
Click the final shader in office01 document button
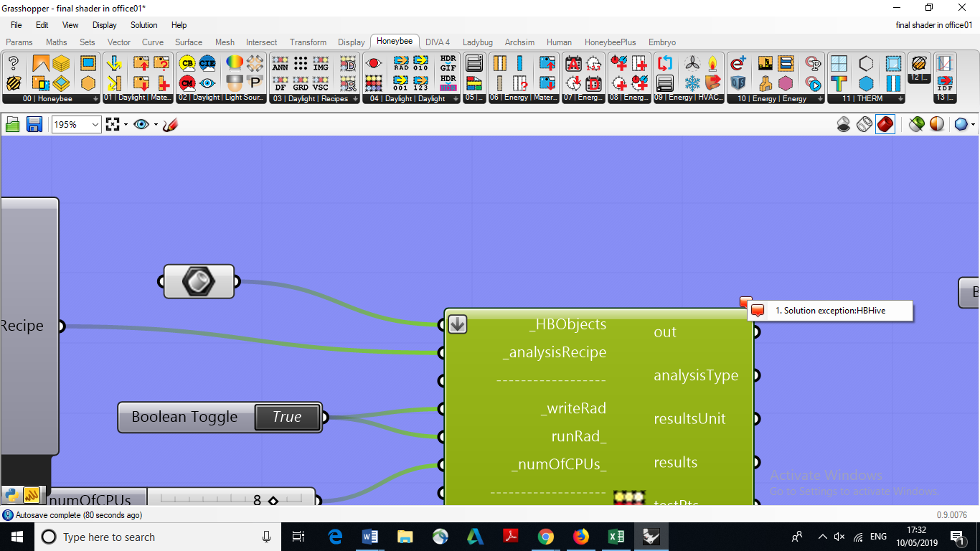point(934,25)
